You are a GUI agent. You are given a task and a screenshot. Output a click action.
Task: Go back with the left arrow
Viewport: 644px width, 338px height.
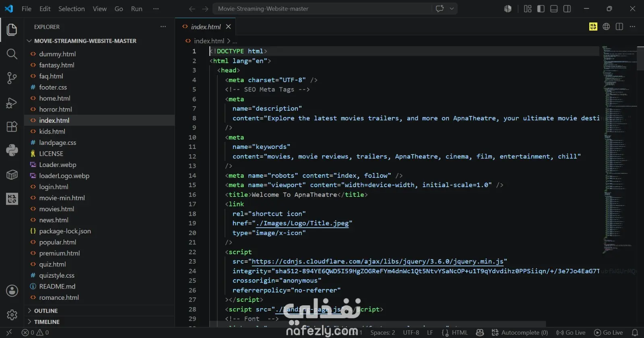point(192,9)
